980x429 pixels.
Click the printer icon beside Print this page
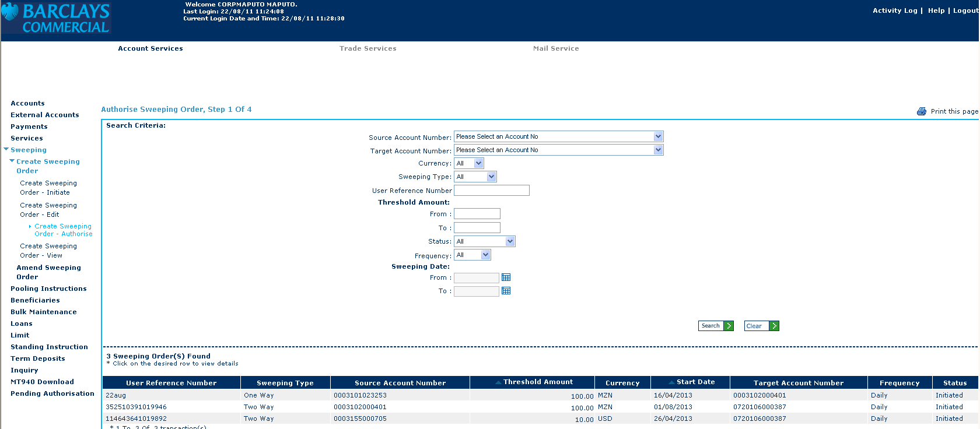click(x=922, y=111)
